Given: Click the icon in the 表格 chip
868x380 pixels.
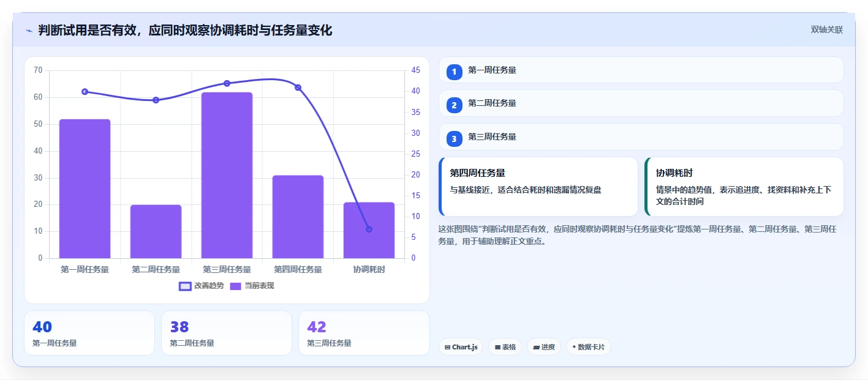Looking at the screenshot, I should coord(497,348).
